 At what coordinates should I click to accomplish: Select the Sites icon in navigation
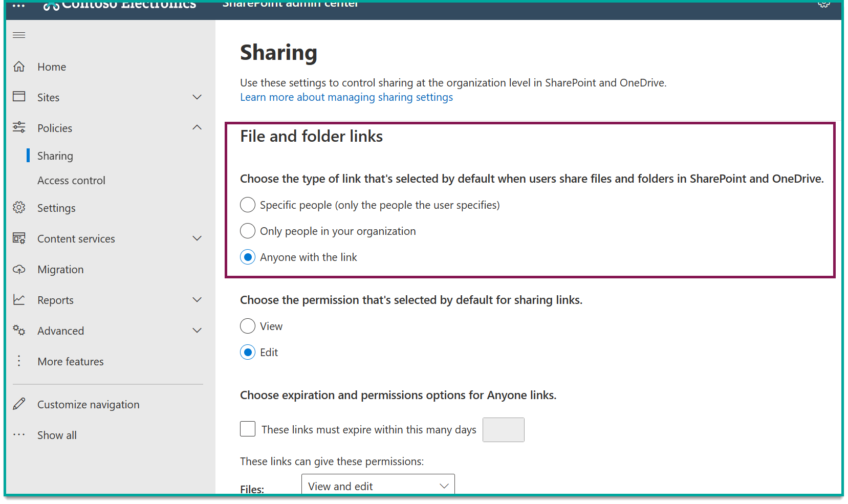(x=19, y=97)
